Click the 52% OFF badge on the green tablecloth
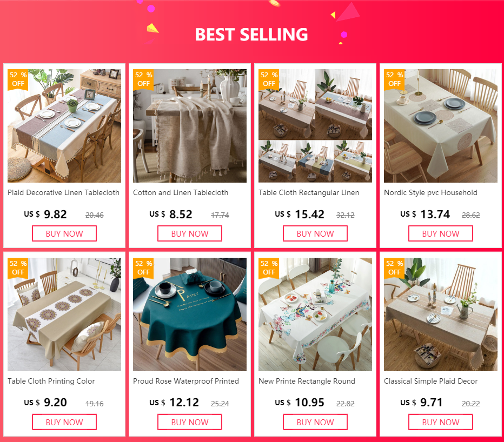This screenshot has width=504, height=442. click(x=143, y=268)
